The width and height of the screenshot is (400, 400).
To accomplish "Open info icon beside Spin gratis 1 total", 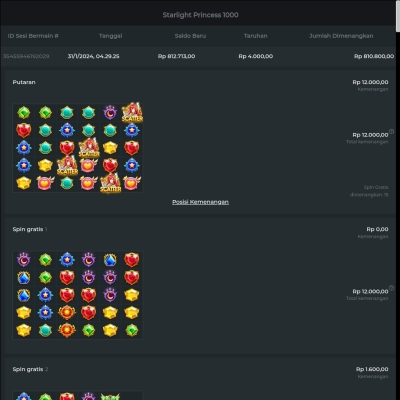I will [392, 288].
